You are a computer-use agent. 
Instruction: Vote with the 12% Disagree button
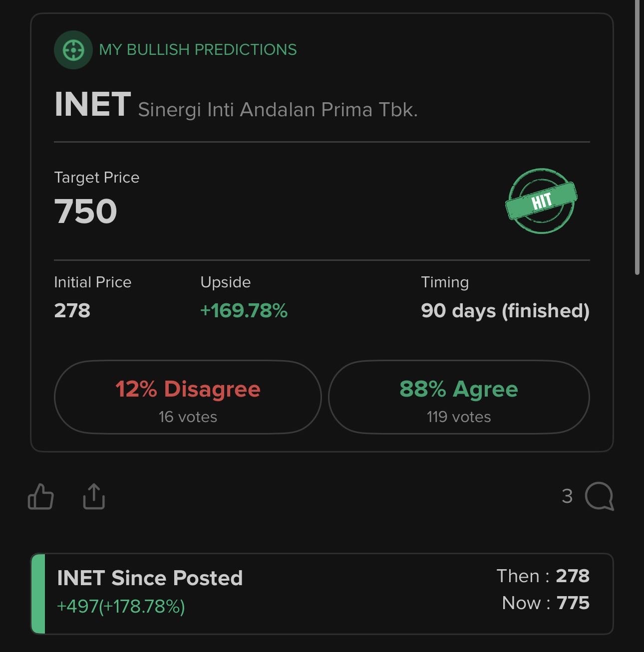(x=188, y=398)
